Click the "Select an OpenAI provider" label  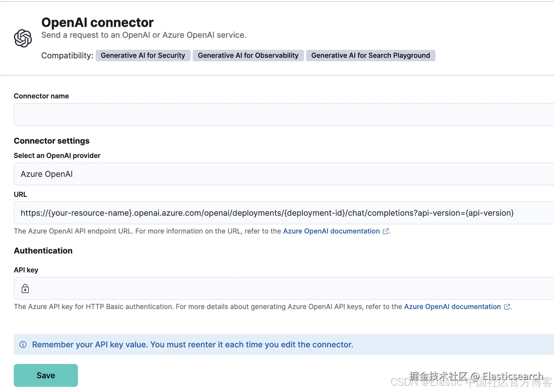(x=57, y=156)
